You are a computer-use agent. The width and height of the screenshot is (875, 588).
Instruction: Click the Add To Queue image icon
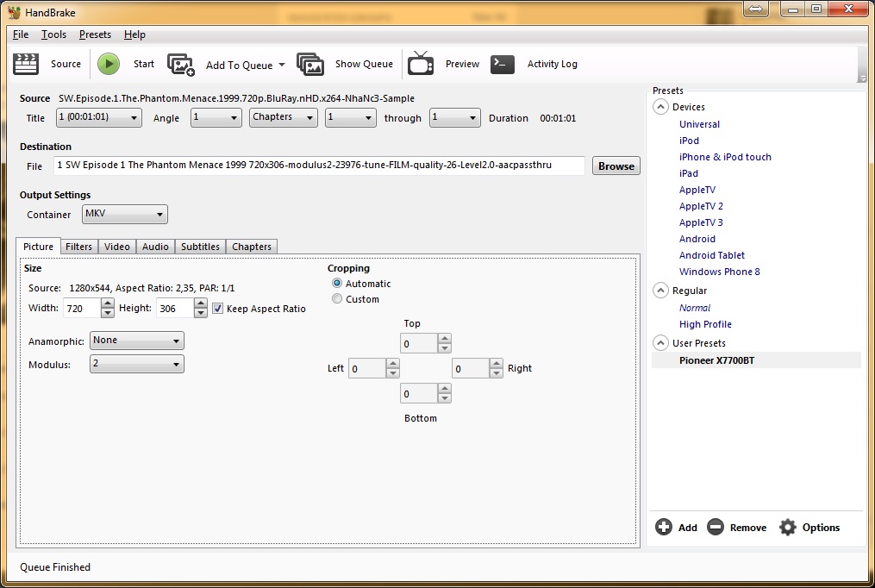pos(181,64)
